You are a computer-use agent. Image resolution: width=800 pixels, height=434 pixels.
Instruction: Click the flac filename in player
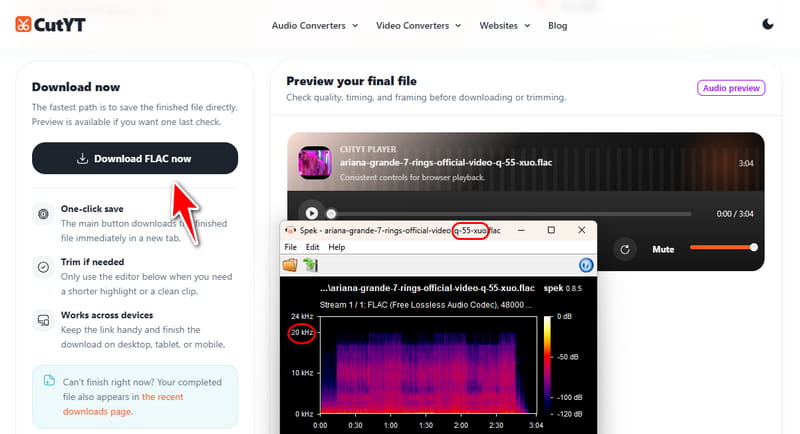(446, 163)
